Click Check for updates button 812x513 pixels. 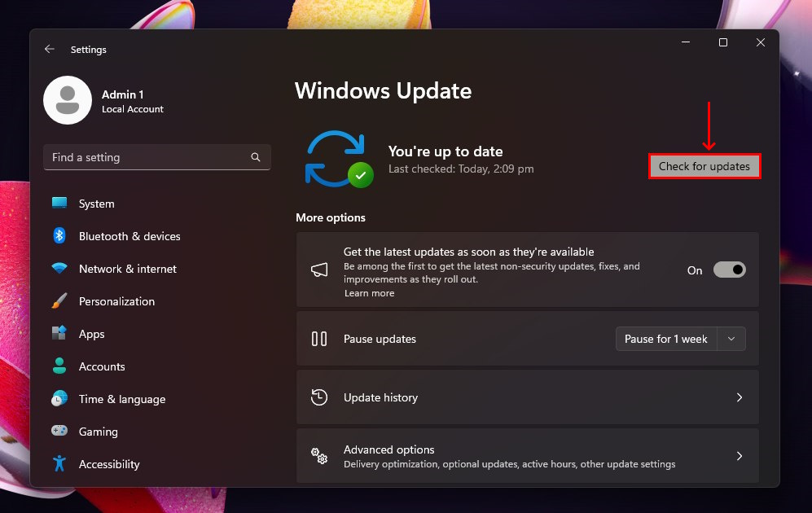[x=704, y=166]
